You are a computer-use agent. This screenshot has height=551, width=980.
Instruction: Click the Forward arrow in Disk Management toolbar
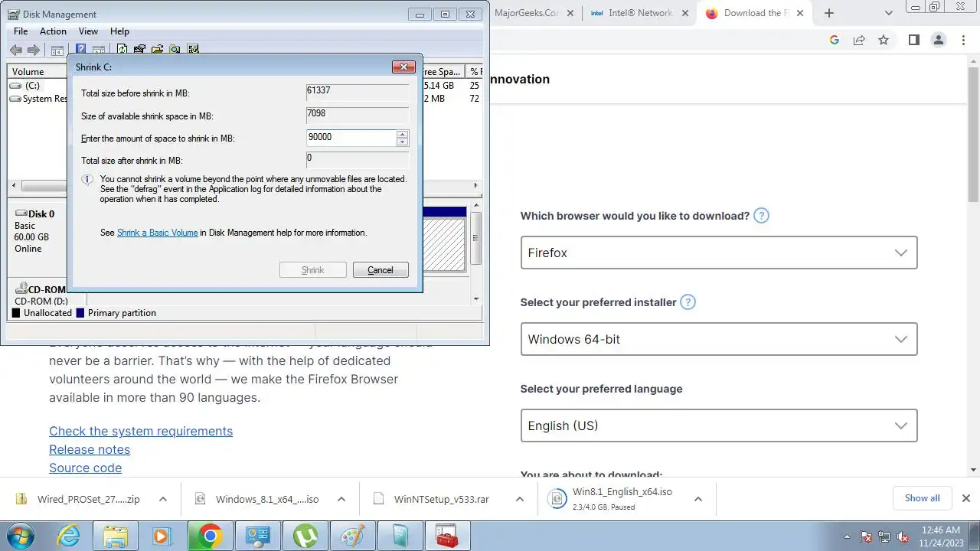point(34,50)
